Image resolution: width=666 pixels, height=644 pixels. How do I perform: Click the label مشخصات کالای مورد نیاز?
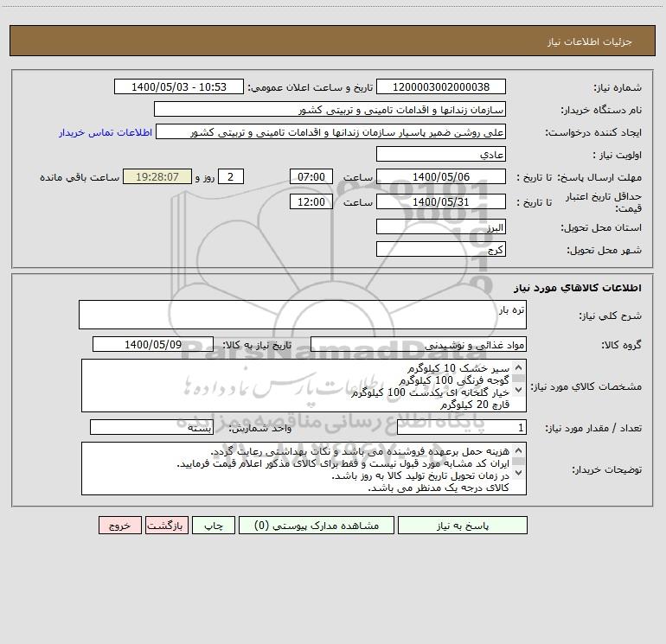[x=586, y=386]
